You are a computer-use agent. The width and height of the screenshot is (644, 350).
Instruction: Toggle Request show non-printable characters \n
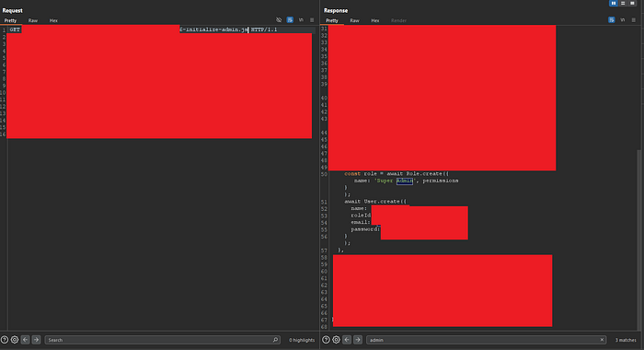301,19
